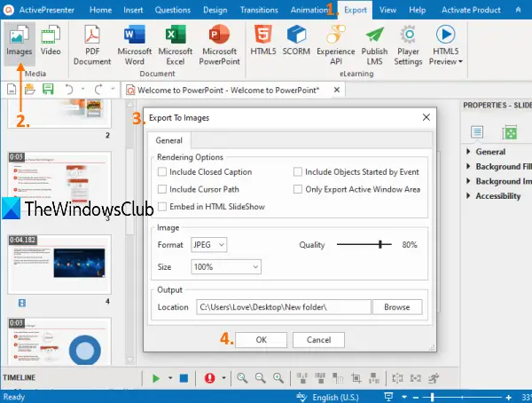
Task: Export to Microsoft PowerPoint
Action: coord(220,45)
